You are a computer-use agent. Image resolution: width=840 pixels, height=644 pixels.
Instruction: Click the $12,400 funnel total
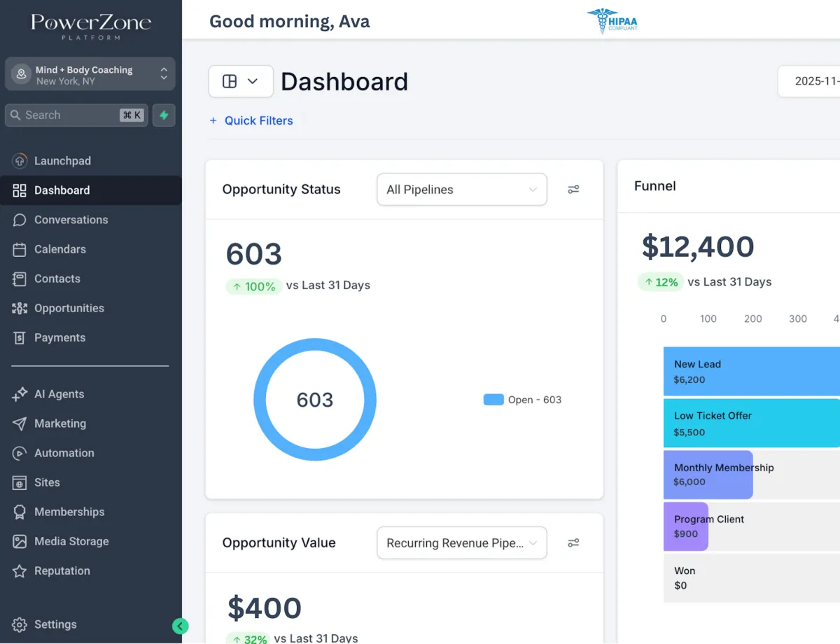coord(698,247)
